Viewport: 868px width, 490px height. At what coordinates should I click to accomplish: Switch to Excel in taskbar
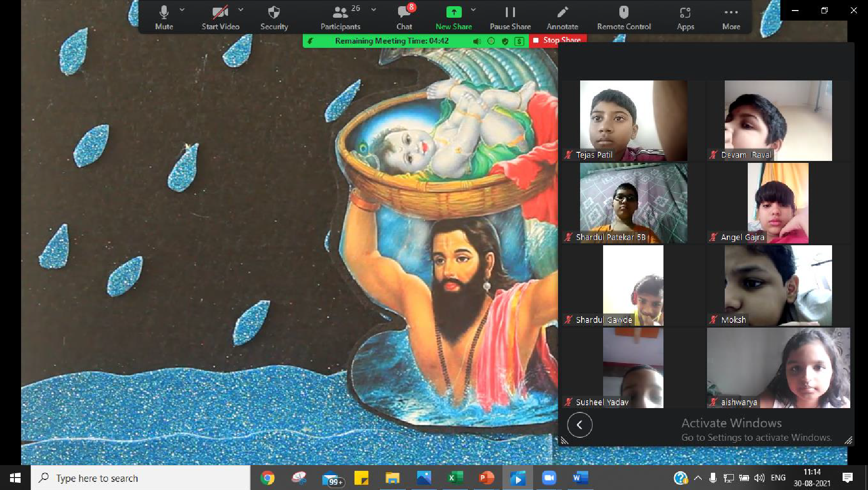tap(455, 478)
